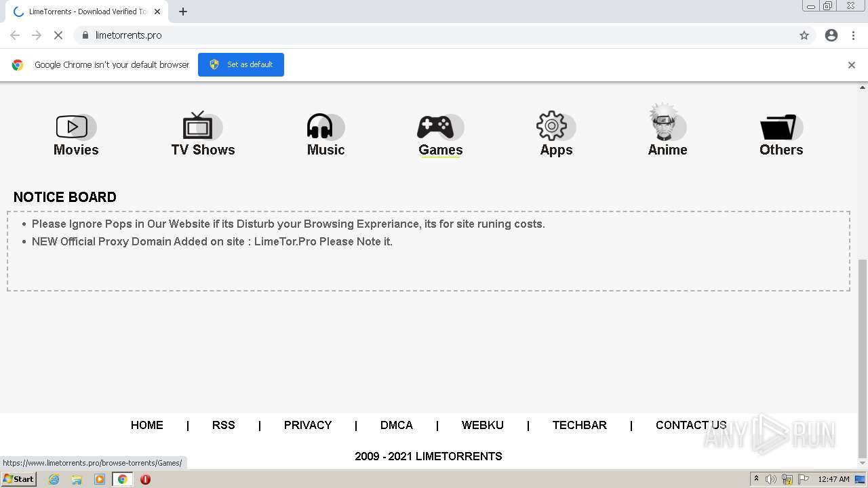Open the RSS footer link

tap(224, 425)
